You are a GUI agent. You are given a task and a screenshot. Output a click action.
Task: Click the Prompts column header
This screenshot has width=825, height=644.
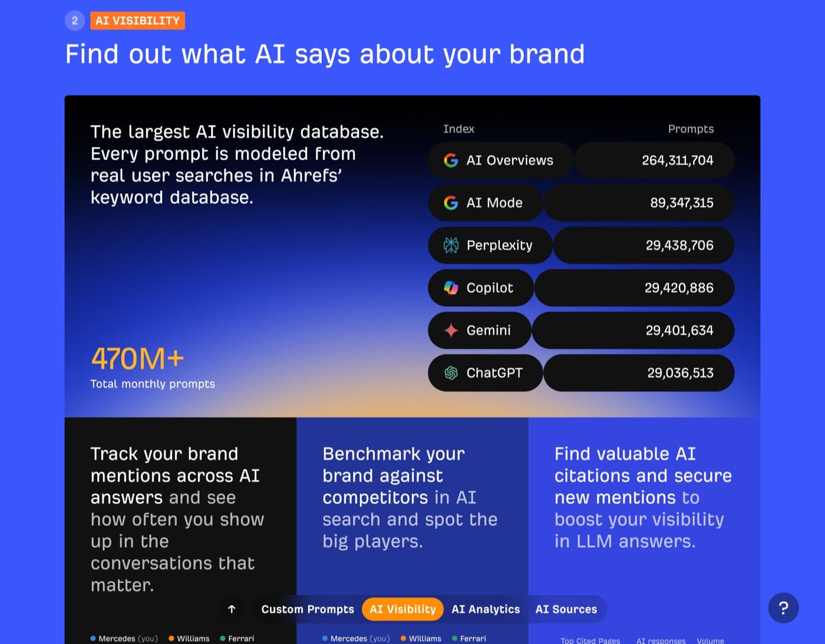[691, 129]
